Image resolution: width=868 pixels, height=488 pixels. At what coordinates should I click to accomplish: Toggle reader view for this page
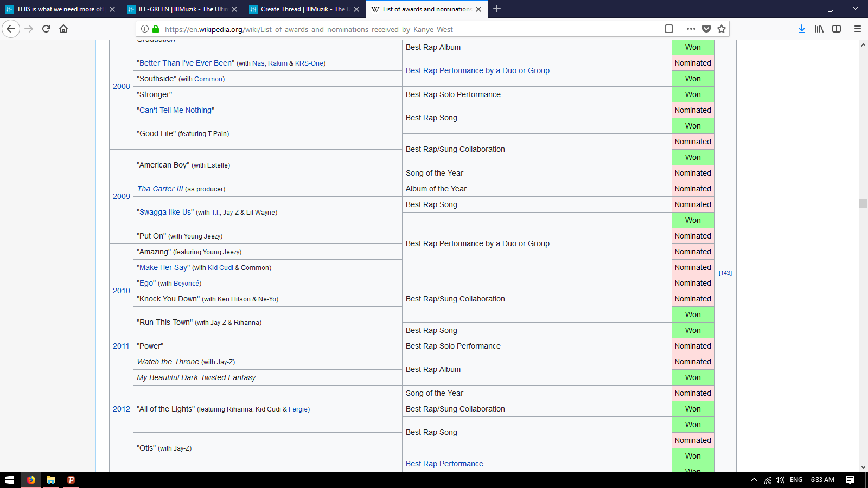click(x=669, y=29)
